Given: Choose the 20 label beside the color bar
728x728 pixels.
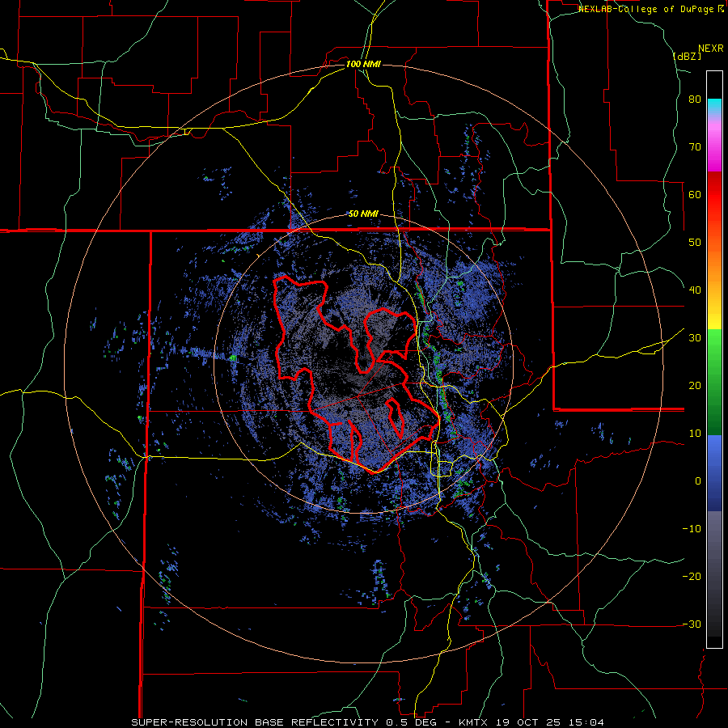Looking at the screenshot, I should 695,385.
